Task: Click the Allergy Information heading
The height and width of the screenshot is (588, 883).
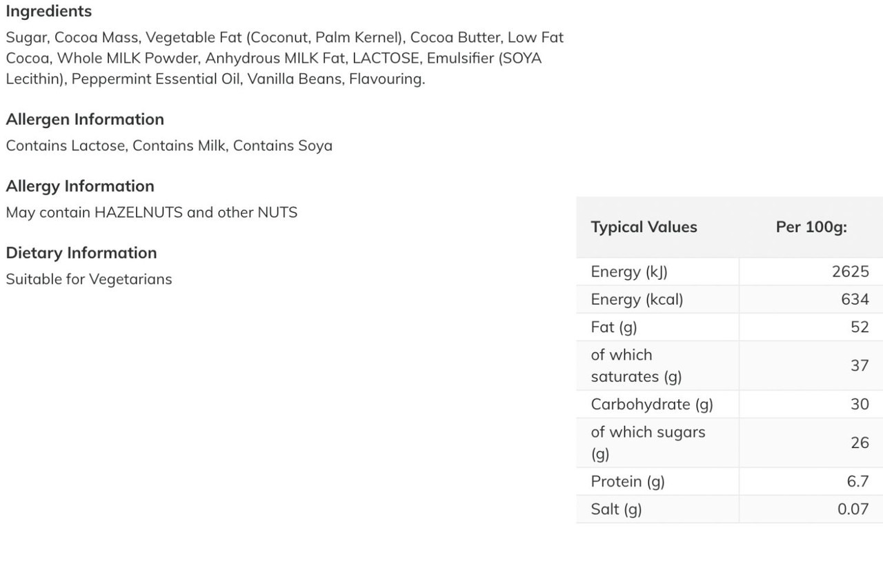Action: pyautogui.click(x=80, y=186)
